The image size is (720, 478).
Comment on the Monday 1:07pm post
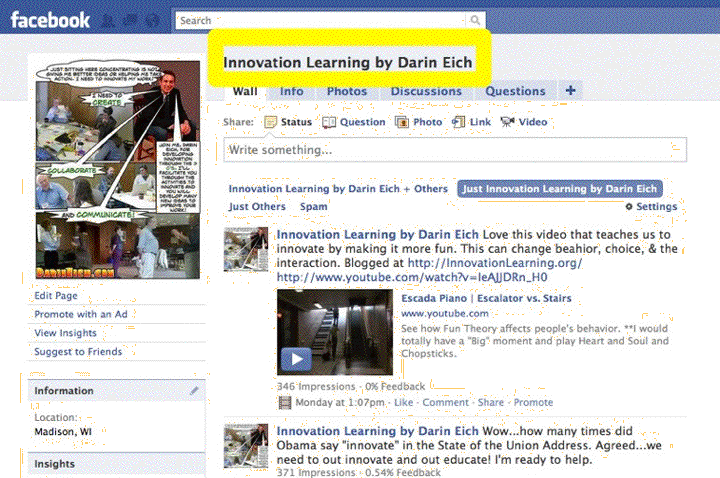[x=445, y=403]
